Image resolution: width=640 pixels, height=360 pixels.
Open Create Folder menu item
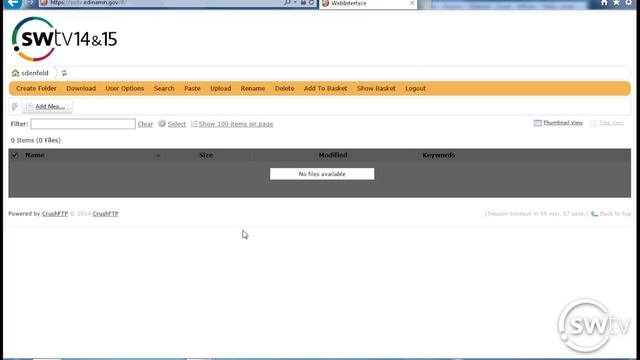coord(36,88)
